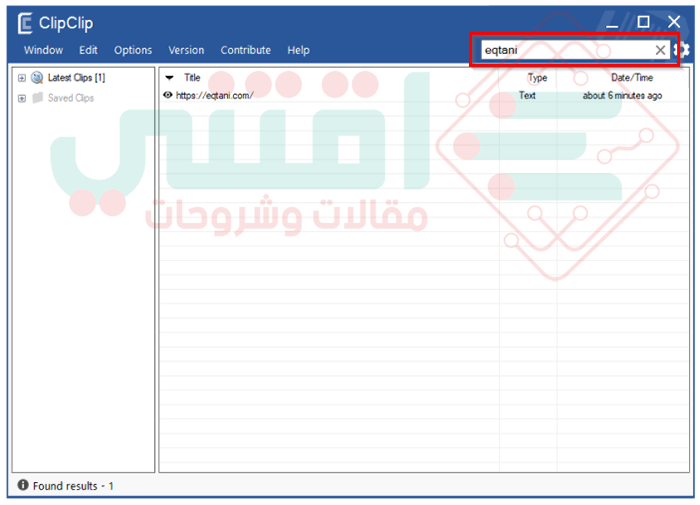Screen dimensions: 700x505
Task: Expand the Latest Clips tree node
Action: tap(21, 78)
